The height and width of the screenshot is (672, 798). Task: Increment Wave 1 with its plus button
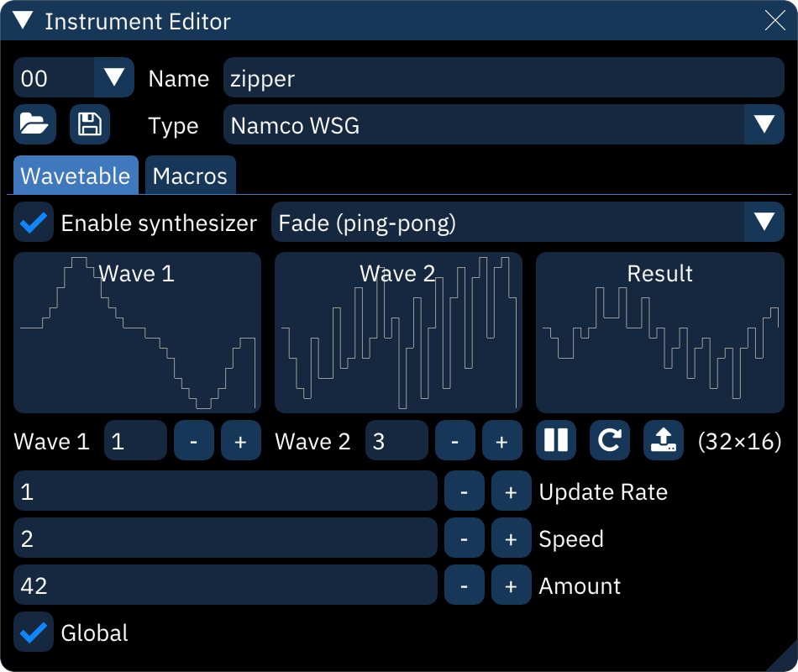pyautogui.click(x=240, y=440)
